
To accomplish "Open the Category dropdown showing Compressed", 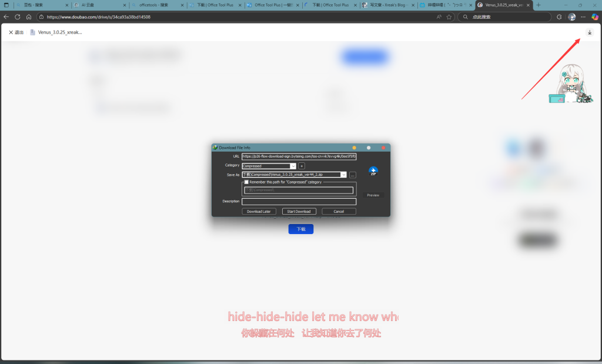I will click(x=293, y=166).
